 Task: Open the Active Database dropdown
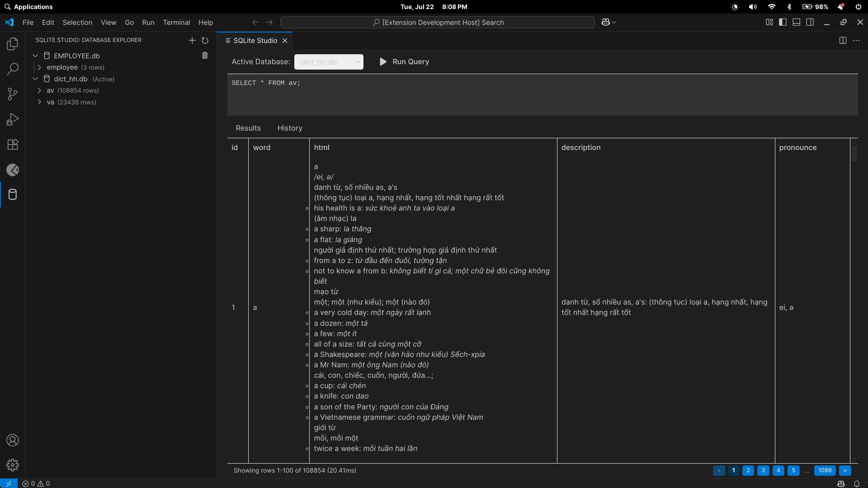point(329,62)
